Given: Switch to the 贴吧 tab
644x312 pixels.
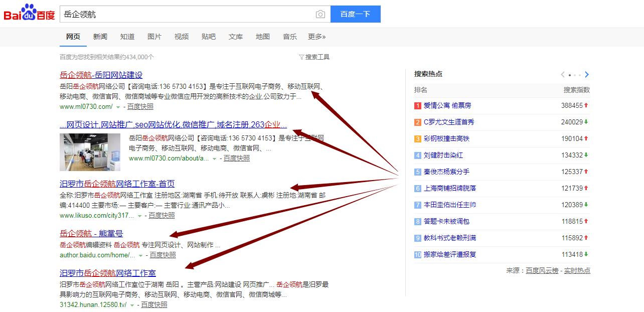Looking at the screenshot, I should 209,37.
